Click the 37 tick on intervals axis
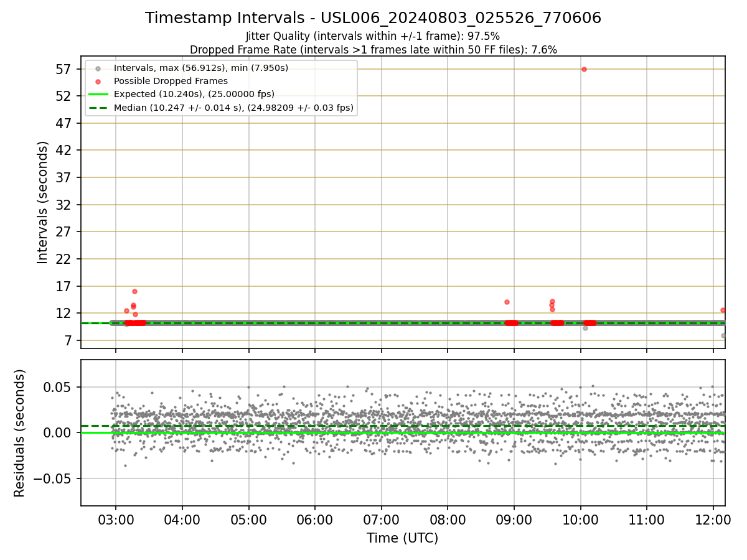 (x=65, y=177)
